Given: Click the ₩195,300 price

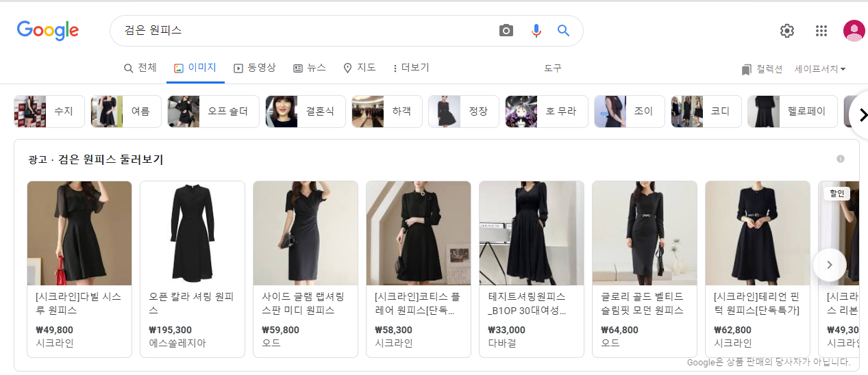Looking at the screenshot, I should coord(170,330).
